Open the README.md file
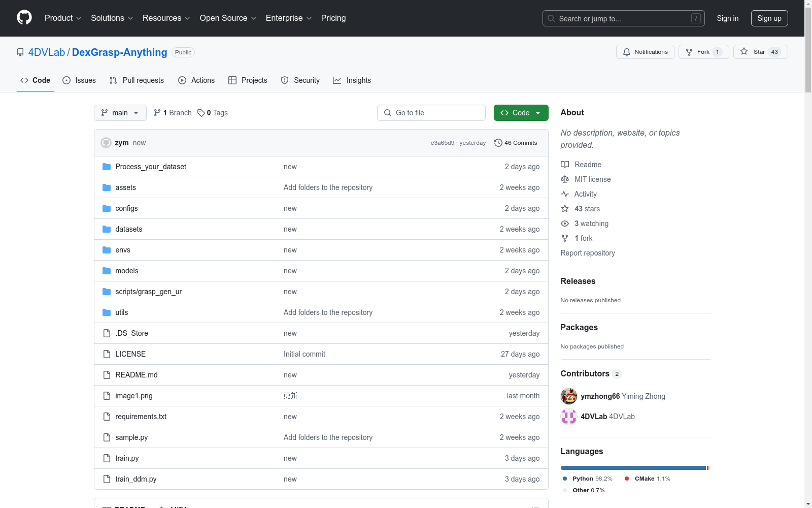Image resolution: width=812 pixels, height=508 pixels. tap(137, 375)
